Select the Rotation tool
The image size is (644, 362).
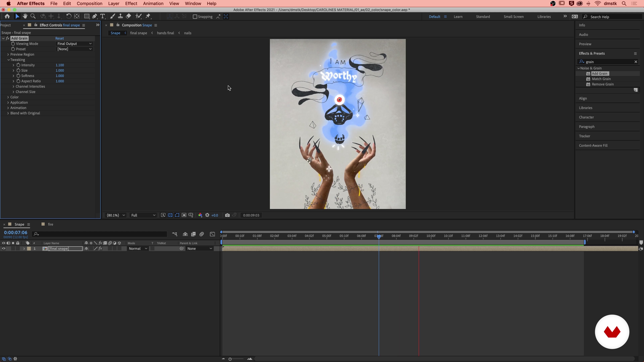point(68,16)
